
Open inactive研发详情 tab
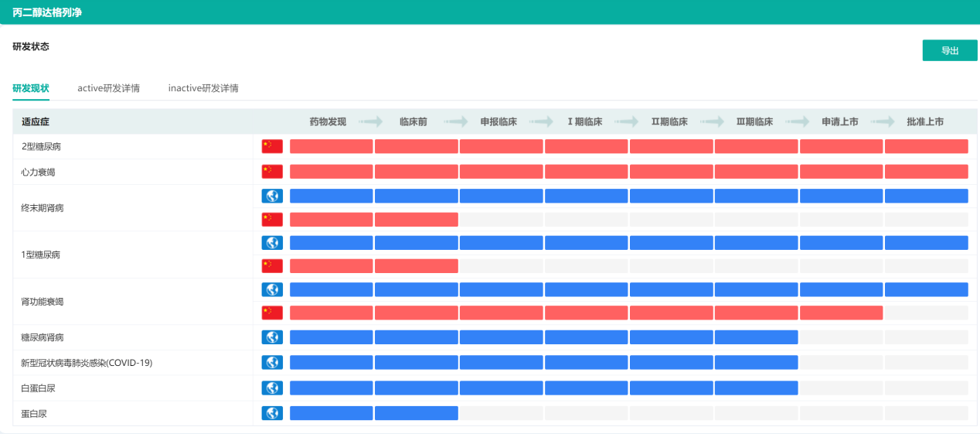(203, 88)
